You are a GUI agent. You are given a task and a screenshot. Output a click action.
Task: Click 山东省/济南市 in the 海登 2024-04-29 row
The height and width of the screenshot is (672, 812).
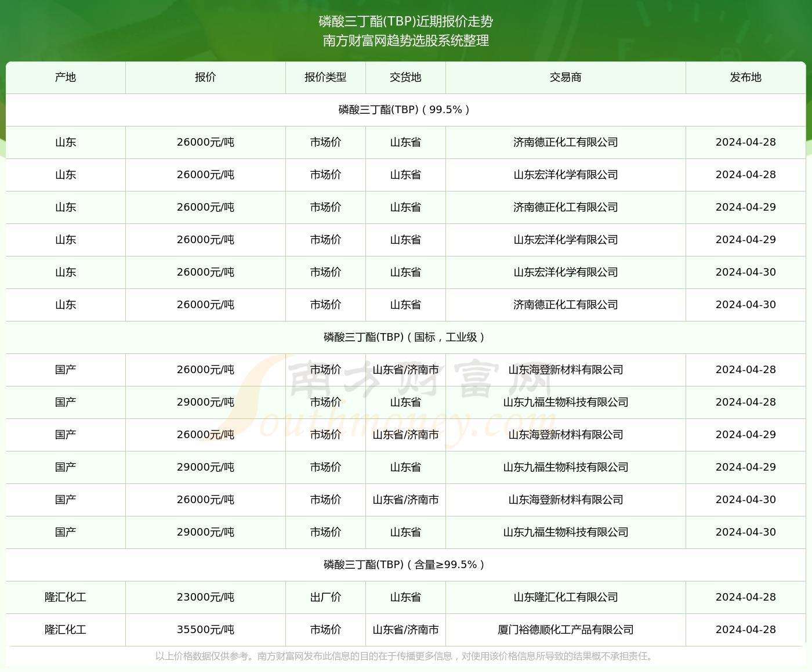(x=405, y=435)
